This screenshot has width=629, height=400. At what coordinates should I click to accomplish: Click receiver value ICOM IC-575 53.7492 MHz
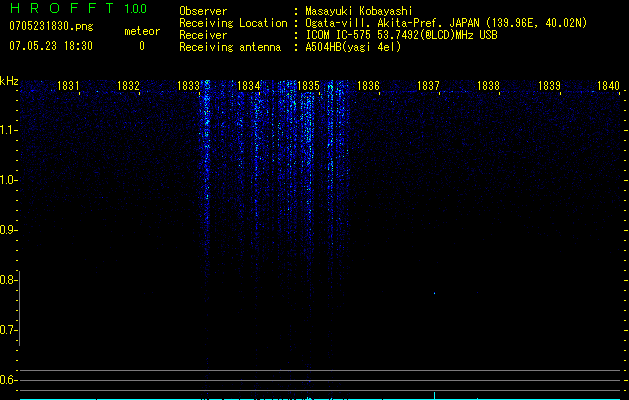point(401,35)
